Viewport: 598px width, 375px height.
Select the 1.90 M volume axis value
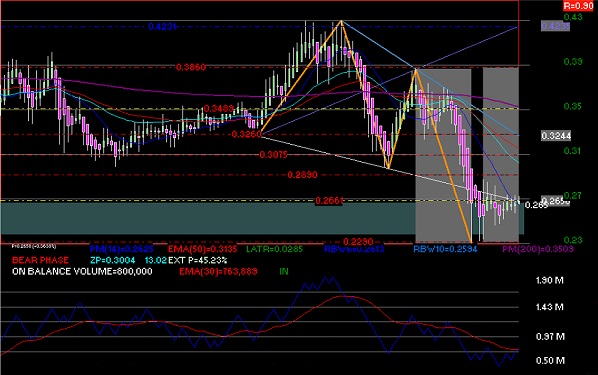point(550,280)
